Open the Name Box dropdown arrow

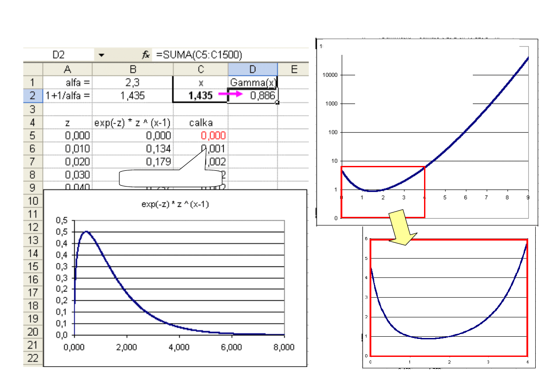pyautogui.click(x=102, y=55)
